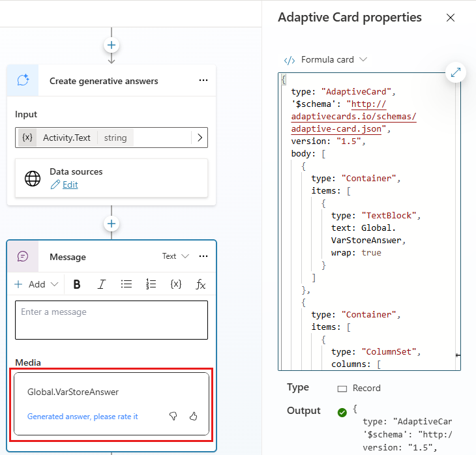Insert a numbered list
The width and height of the screenshot is (476, 455).
coord(151,284)
